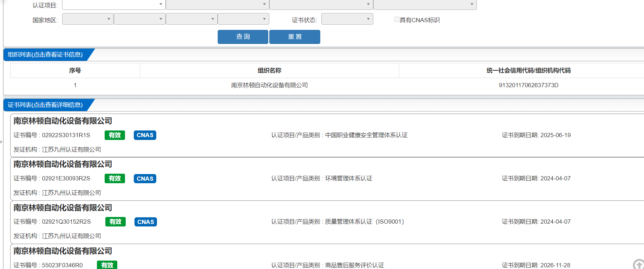The image size is (644, 269).
Task: Click 质量管理体系认证 (ISO9001) category text
Action: point(365,222)
